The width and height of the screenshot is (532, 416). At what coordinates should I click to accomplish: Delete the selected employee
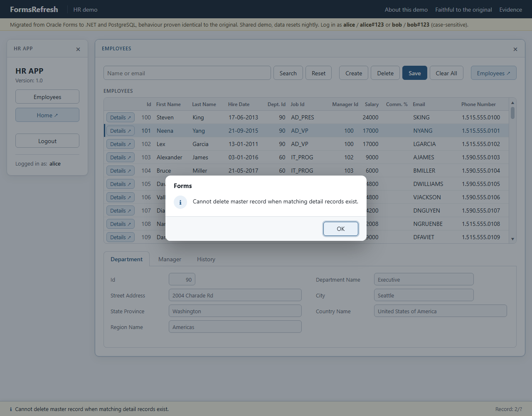point(385,73)
